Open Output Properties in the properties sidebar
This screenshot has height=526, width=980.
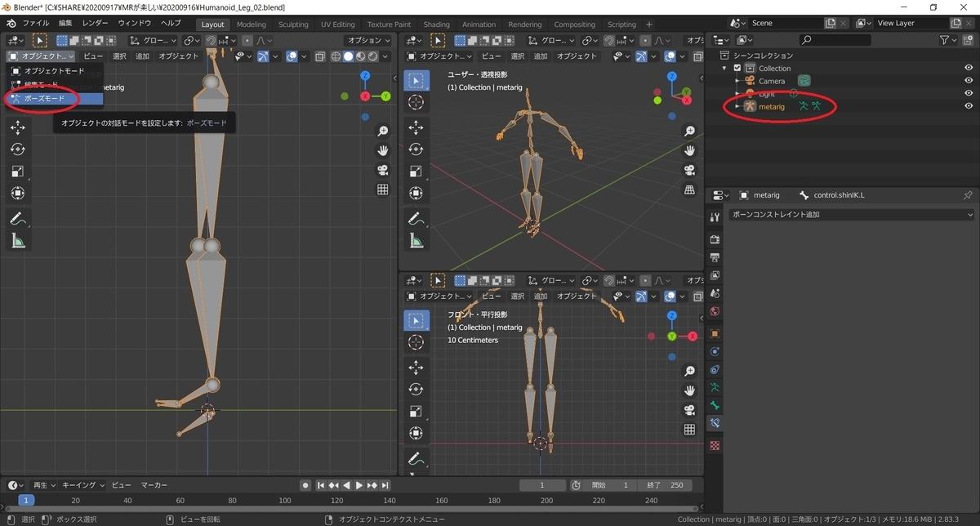coord(715,258)
